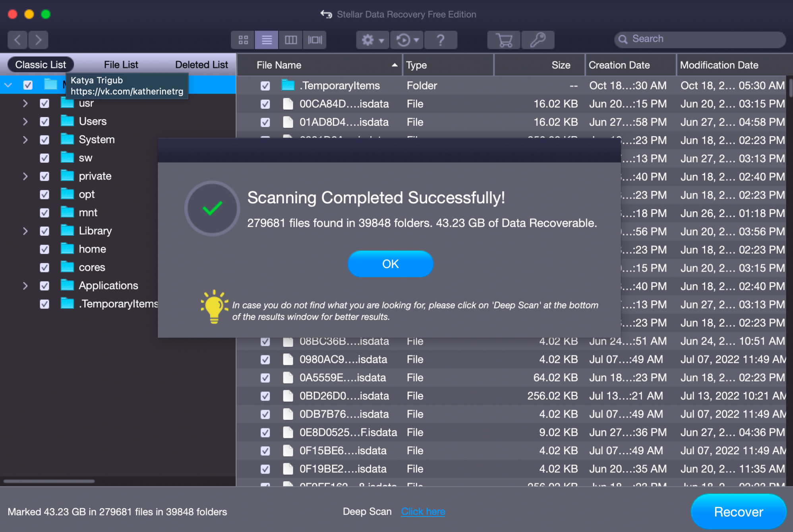Go forward with the right arrow button
This screenshot has height=532, width=793.
[x=38, y=40]
